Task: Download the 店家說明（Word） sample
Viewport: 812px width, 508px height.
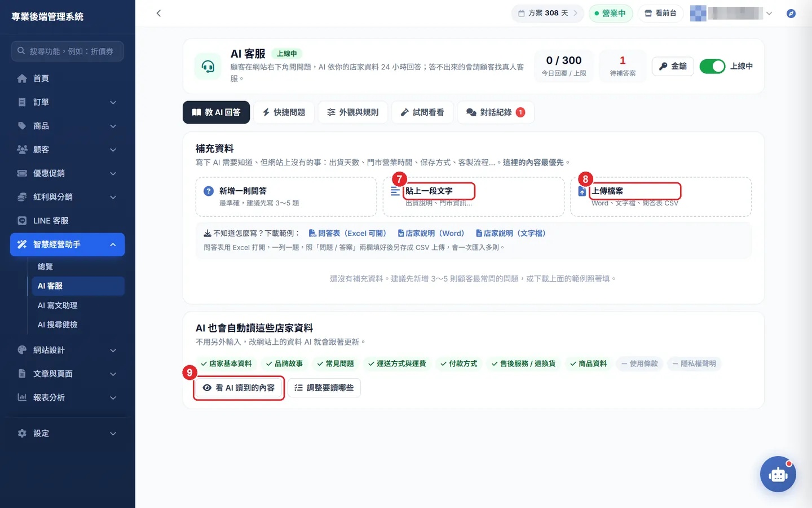Action: pyautogui.click(x=431, y=233)
